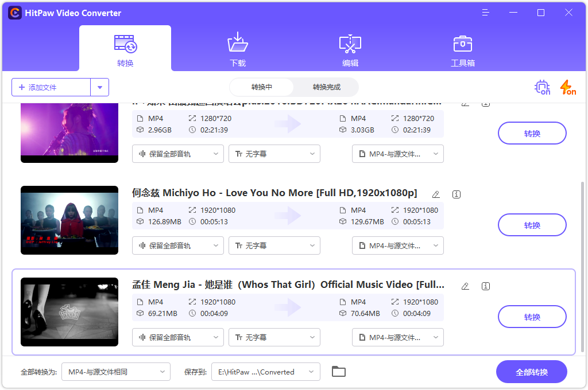Open MP4 format dropdown for Michiyo Ho video
This screenshot has height=390, width=588.
tap(398, 245)
